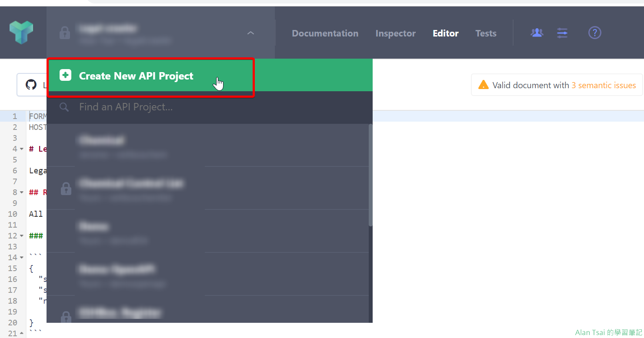Click the lock icon beside the current project name
Viewport: 644px width, 338px height.
coord(65,33)
